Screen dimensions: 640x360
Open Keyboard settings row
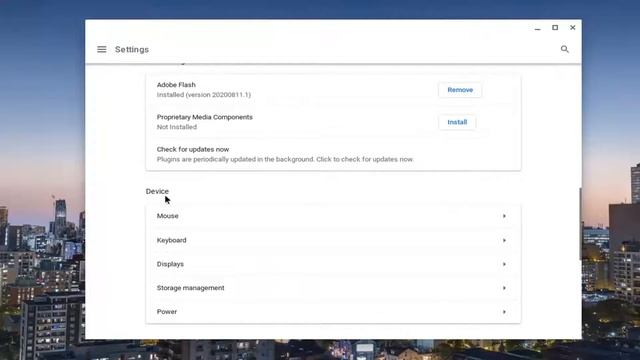pos(333,240)
